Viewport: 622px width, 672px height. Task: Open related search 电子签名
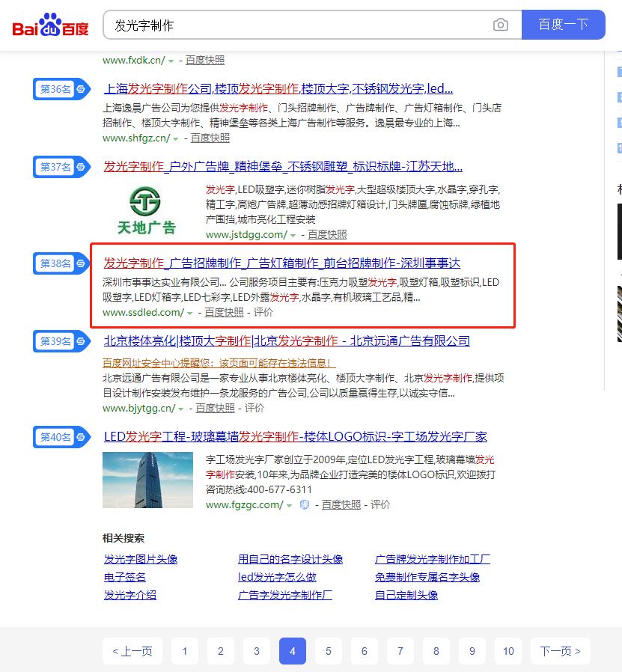click(x=125, y=577)
